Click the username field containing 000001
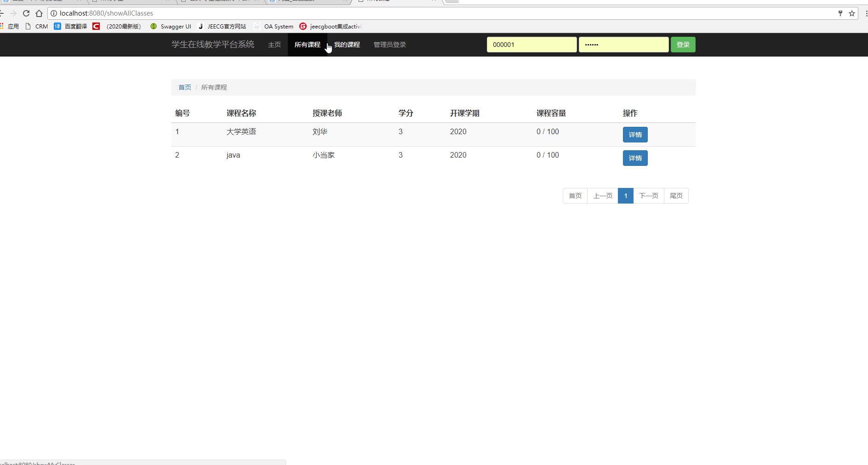 531,45
